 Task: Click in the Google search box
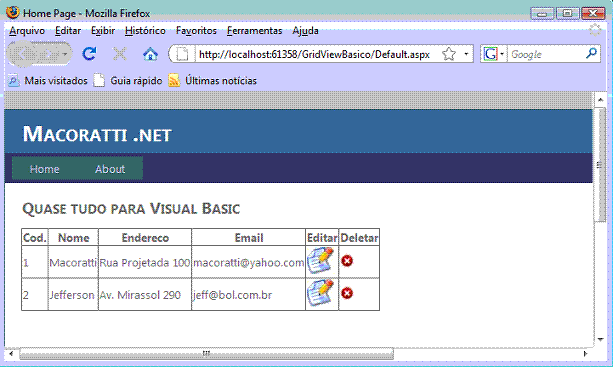click(x=546, y=54)
